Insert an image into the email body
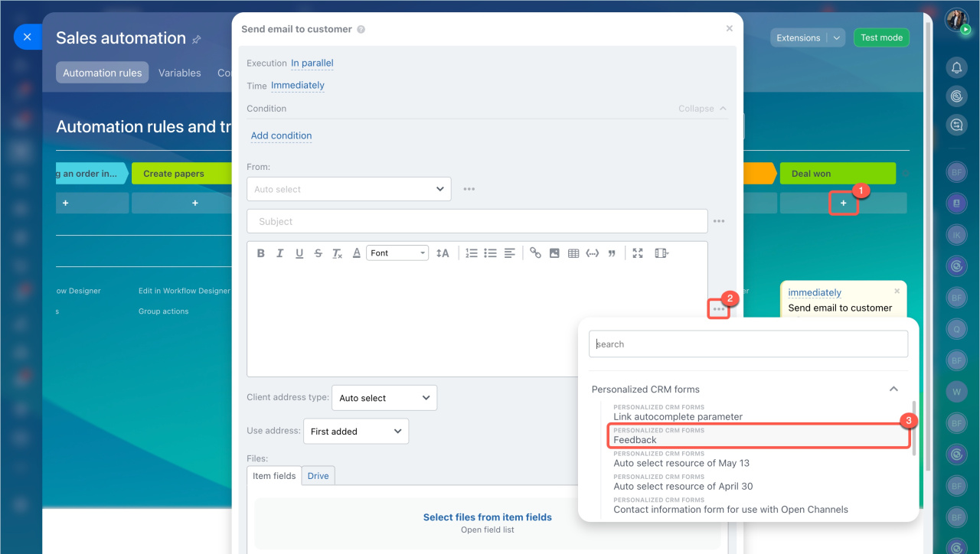Viewport: 980px width, 554px height. pos(554,253)
